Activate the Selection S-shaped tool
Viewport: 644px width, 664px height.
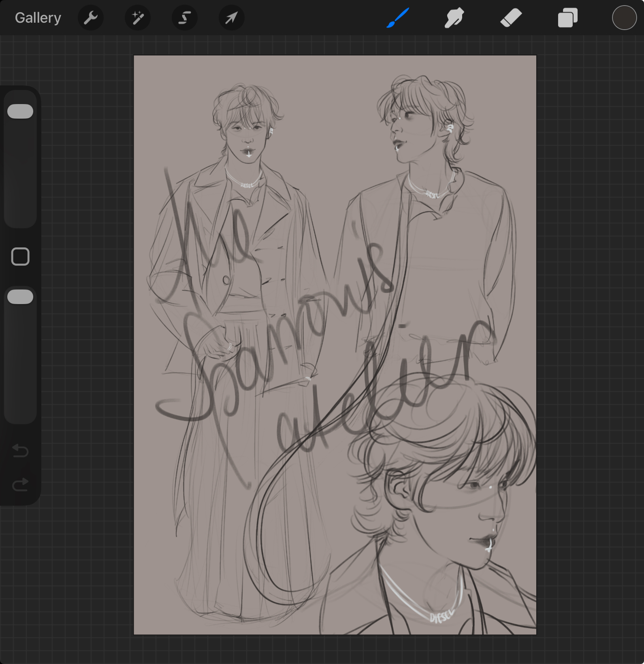(185, 18)
